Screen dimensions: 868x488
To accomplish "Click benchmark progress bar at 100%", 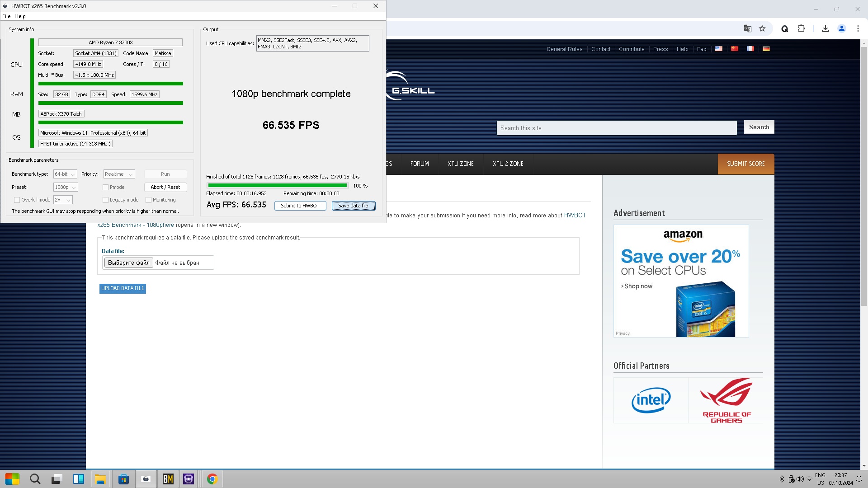I will pos(278,186).
